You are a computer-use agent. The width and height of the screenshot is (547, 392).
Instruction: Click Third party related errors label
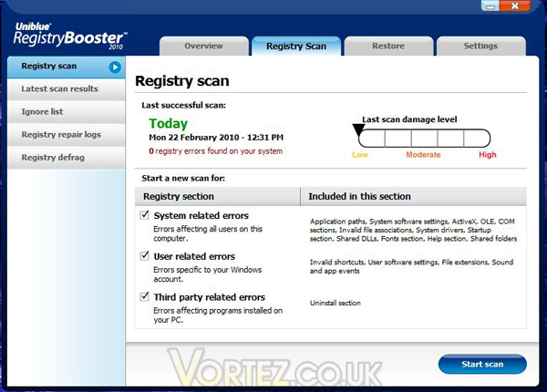(210, 297)
